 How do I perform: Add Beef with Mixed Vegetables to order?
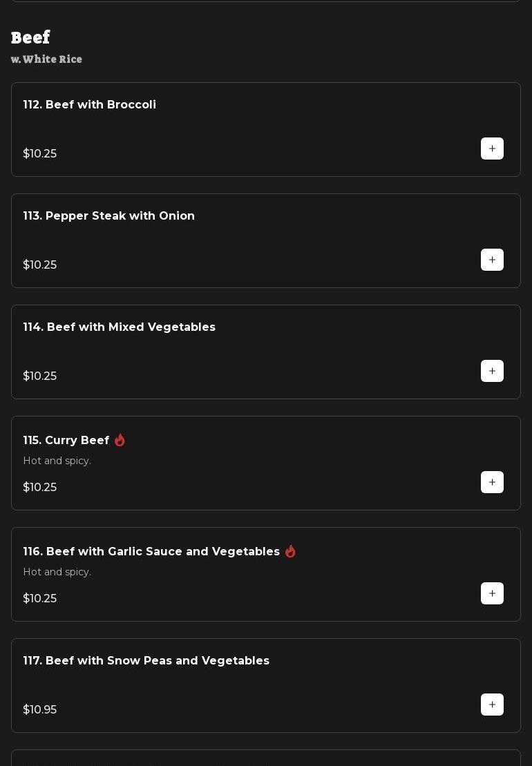pos(492,371)
